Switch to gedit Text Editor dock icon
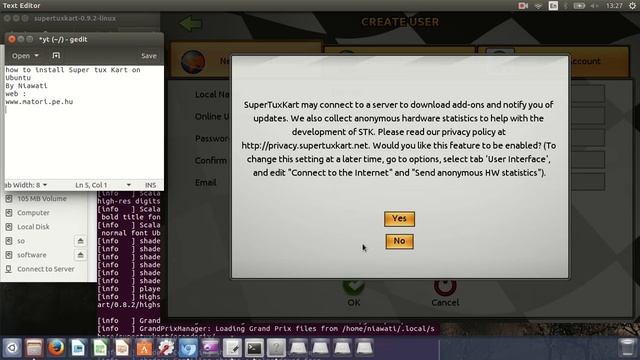 [232, 348]
